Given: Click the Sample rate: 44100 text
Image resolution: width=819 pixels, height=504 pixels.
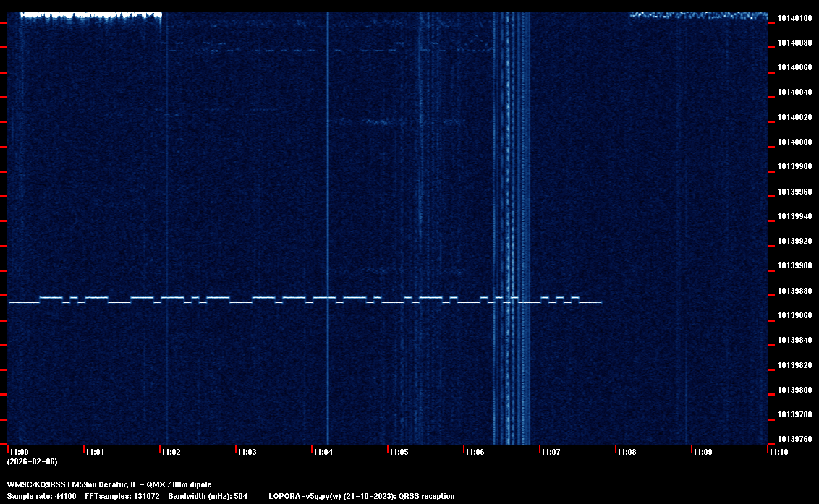Looking at the screenshot, I should pyautogui.click(x=40, y=496).
